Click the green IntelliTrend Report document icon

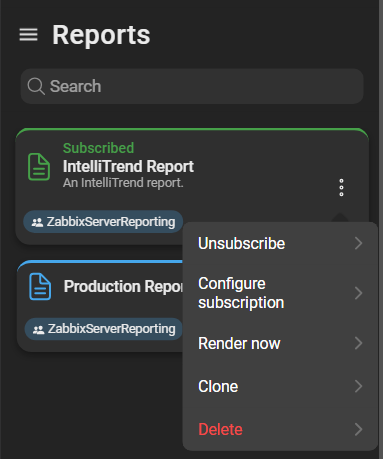[39, 167]
